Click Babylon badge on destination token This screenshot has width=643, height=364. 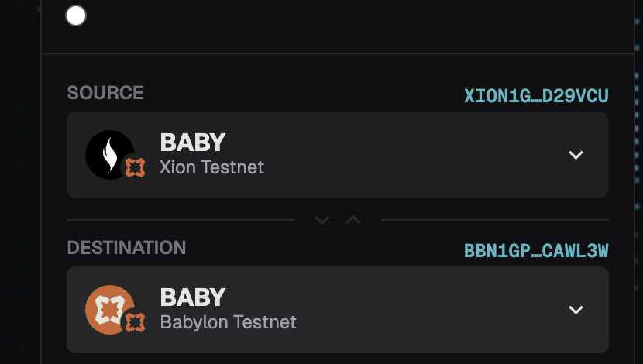point(135,322)
